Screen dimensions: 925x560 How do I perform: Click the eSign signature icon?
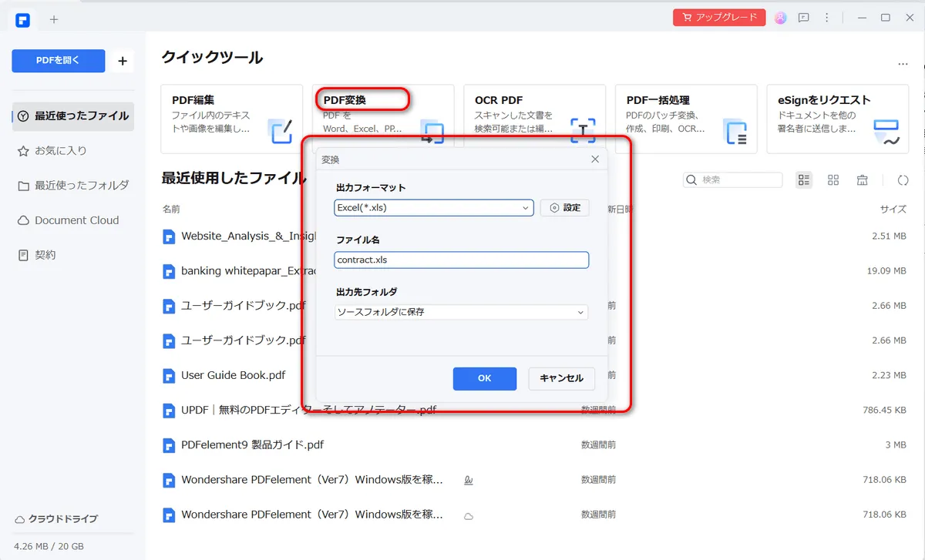click(886, 132)
